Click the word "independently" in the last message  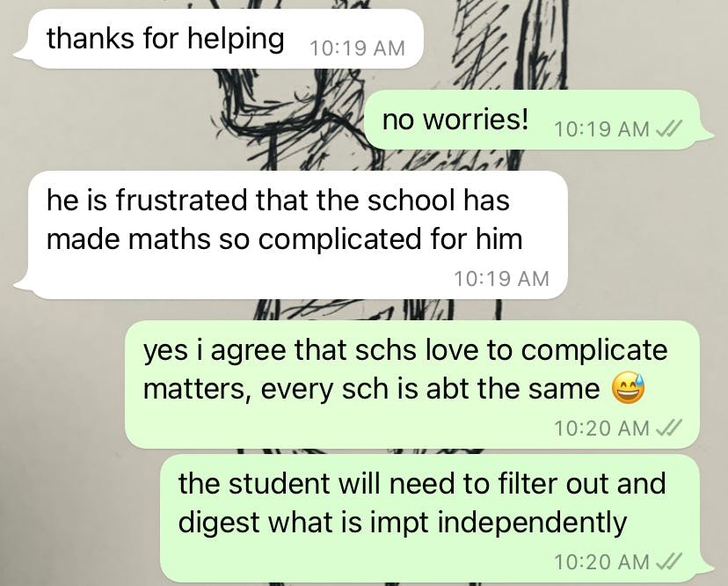(533, 524)
